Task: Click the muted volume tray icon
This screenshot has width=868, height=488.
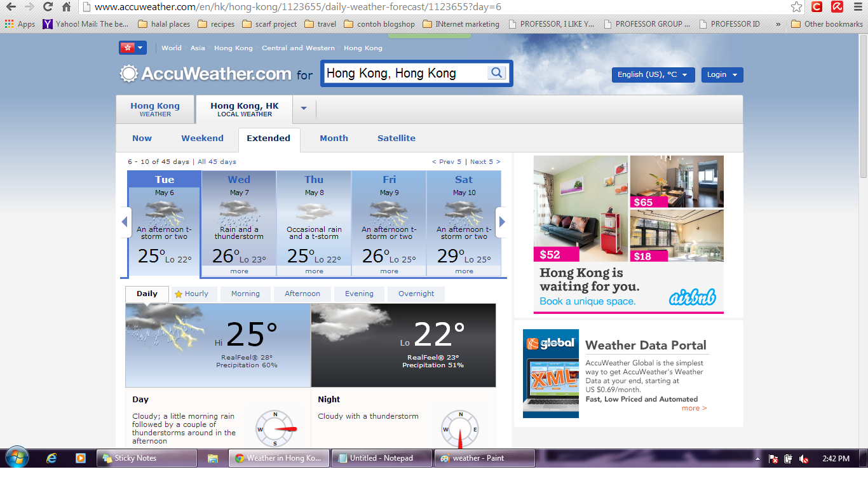Action: 804,458
